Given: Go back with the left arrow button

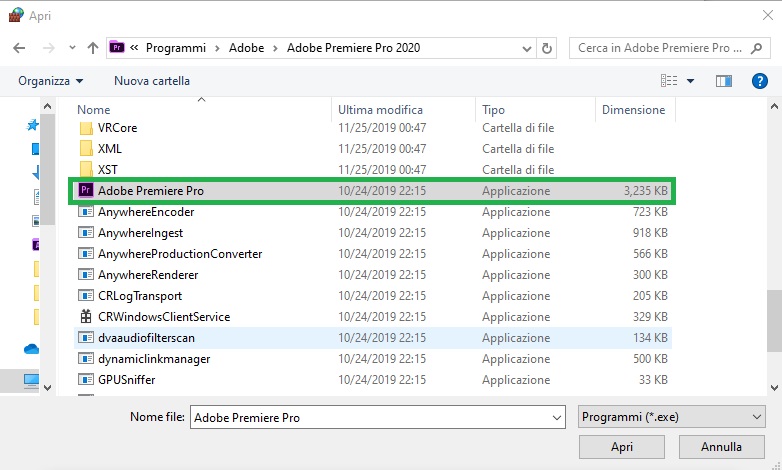Looking at the screenshot, I should 19,48.
